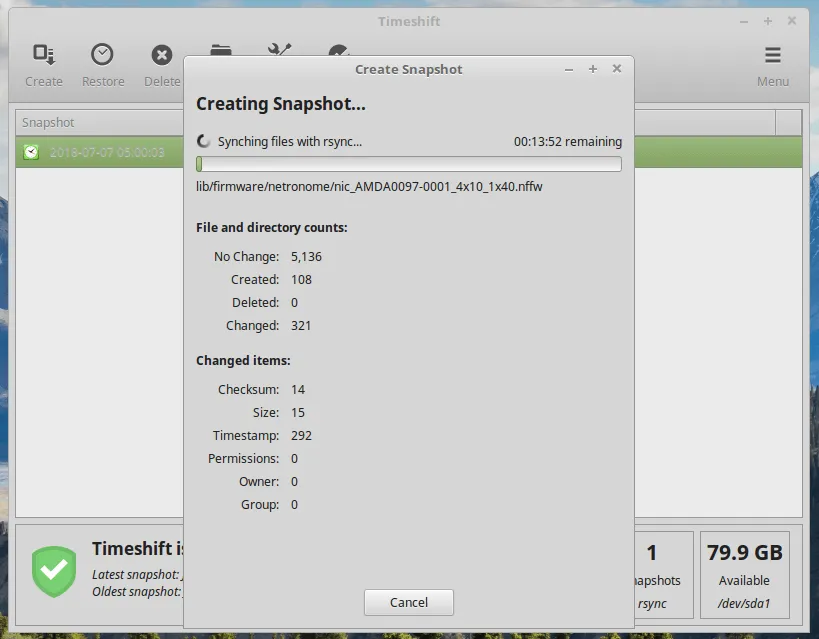Launch the Wizard toolbar icon
This screenshot has width=819, height=639.
(340, 50)
